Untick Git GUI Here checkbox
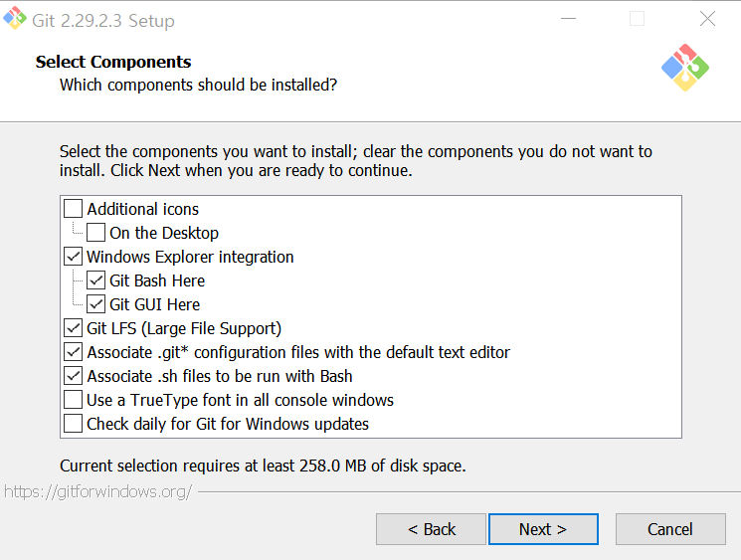Screen dimensions: 741x560 point(96,304)
